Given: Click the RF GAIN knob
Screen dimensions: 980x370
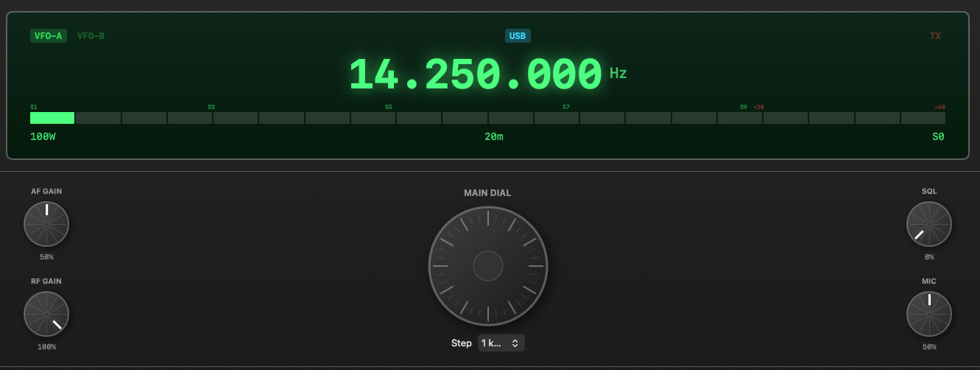Looking at the screenshot, I should point(46,314).
